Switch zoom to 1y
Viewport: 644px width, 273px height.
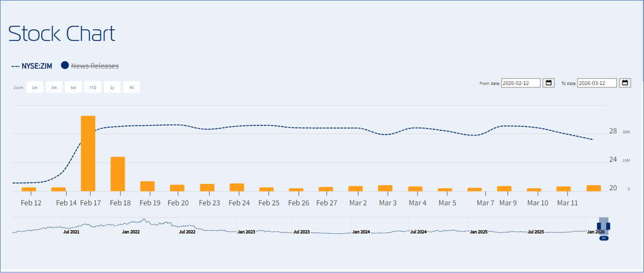click(x=112, y=87)
